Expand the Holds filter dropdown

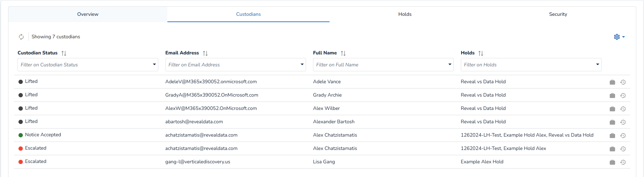tap(597, 65)
